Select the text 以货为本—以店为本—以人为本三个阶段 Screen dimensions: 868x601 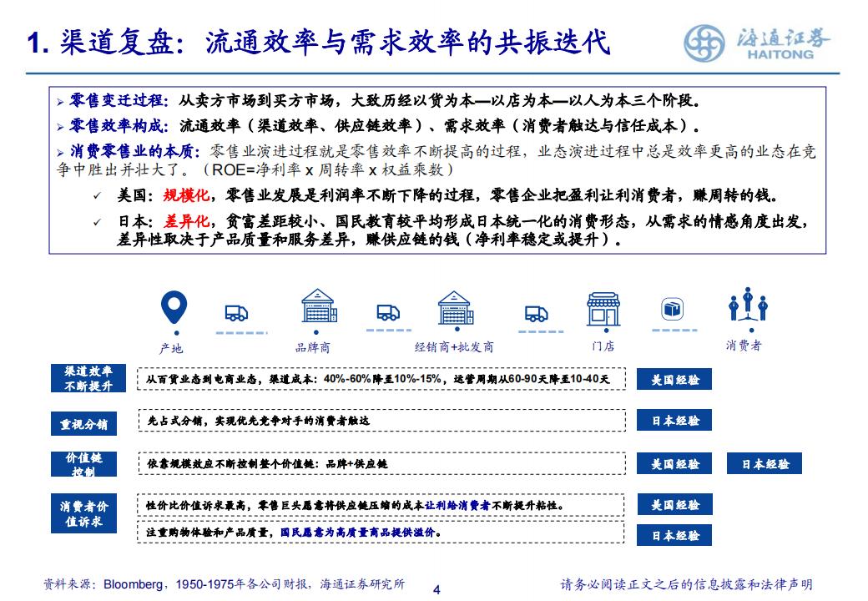coord(555,100)
